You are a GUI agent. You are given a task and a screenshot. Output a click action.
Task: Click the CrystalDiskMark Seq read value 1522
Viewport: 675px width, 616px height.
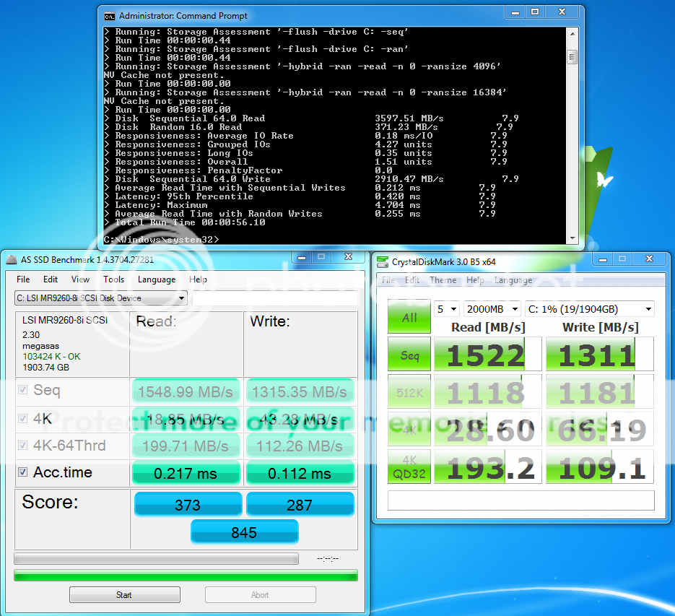pyautogui.click(x=488, y=354)
